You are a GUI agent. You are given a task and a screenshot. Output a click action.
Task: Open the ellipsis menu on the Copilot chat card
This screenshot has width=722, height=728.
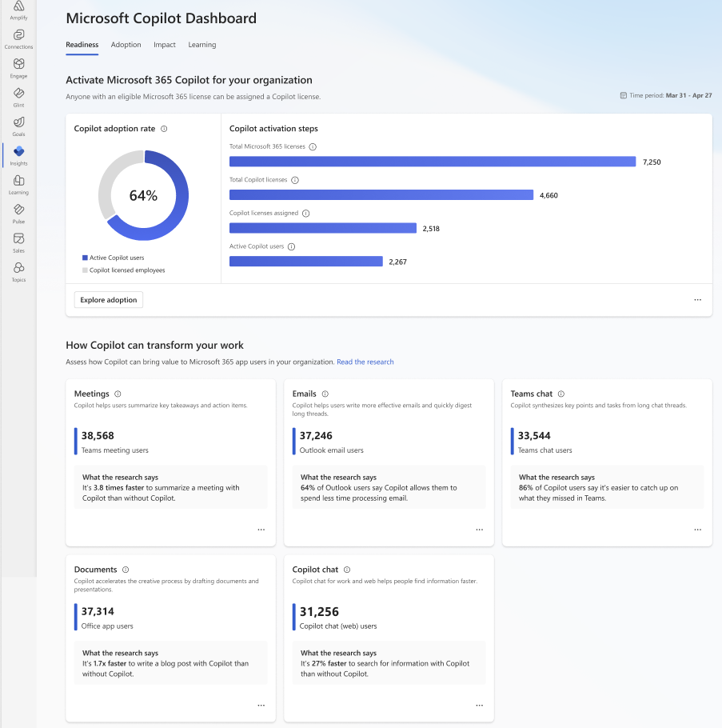pyautogui.click(x=479, y=705)
